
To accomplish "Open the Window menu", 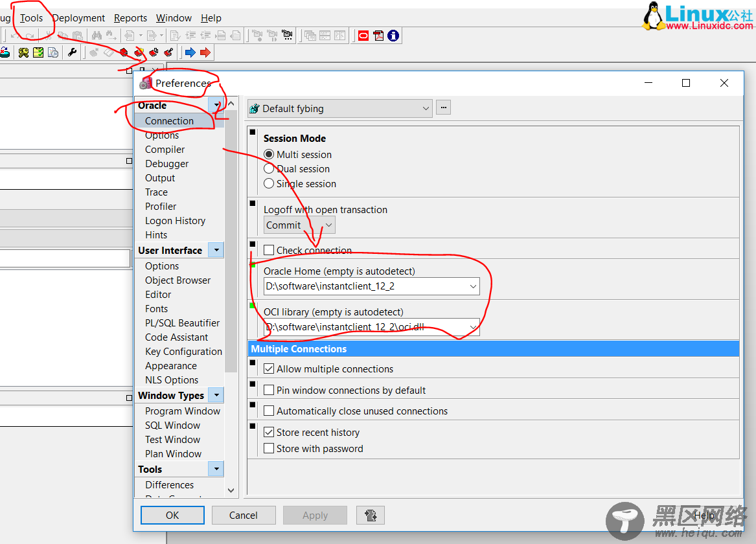I will tap(174, 18).
